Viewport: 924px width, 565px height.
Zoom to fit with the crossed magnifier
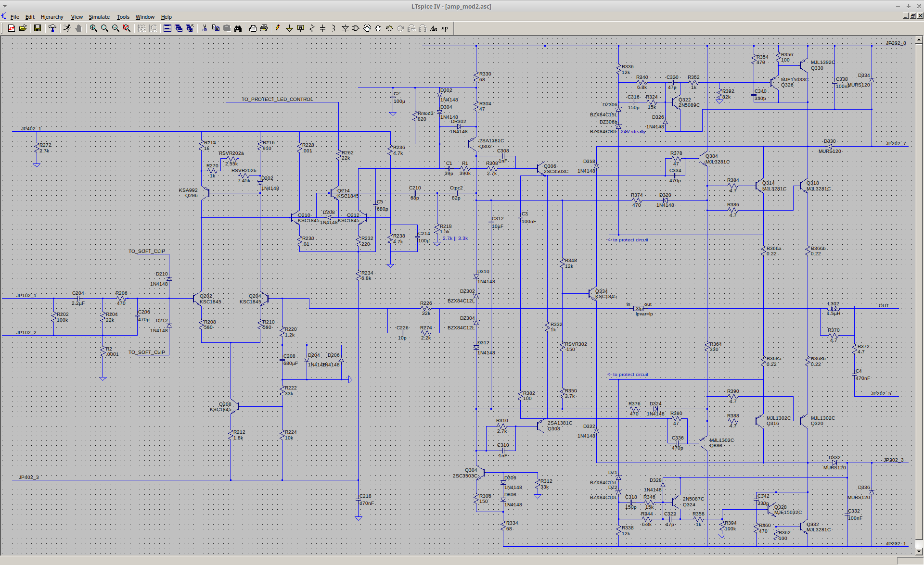127,28
